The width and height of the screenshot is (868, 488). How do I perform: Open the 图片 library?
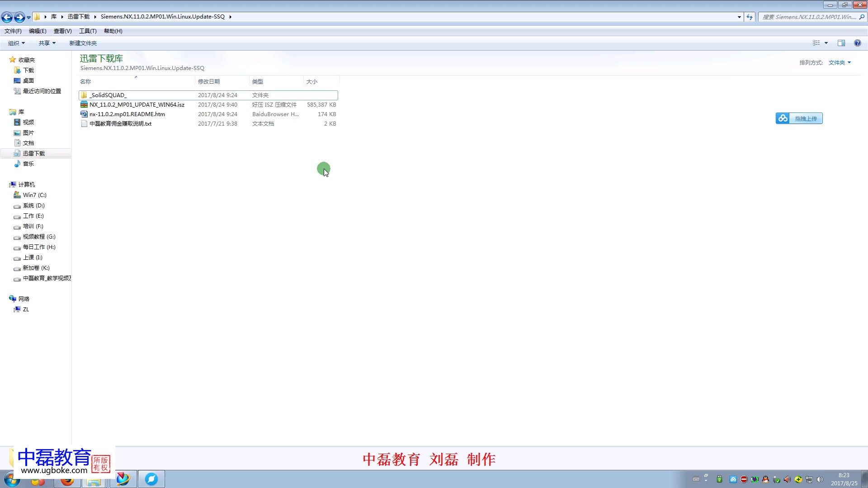tap(28, 132)
